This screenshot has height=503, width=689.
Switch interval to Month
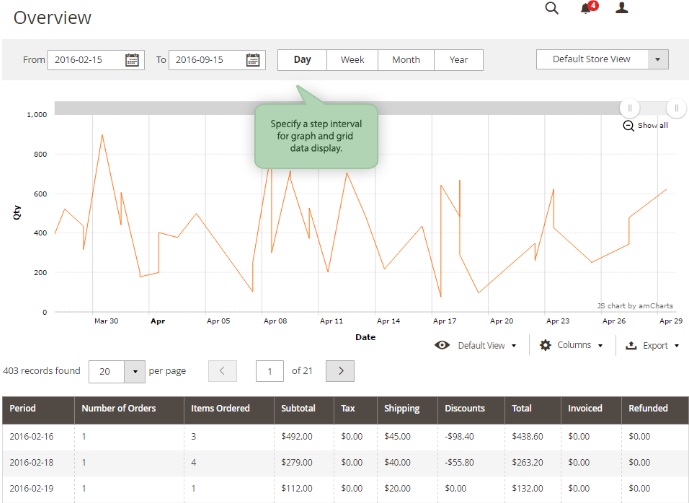pos(406,60)
